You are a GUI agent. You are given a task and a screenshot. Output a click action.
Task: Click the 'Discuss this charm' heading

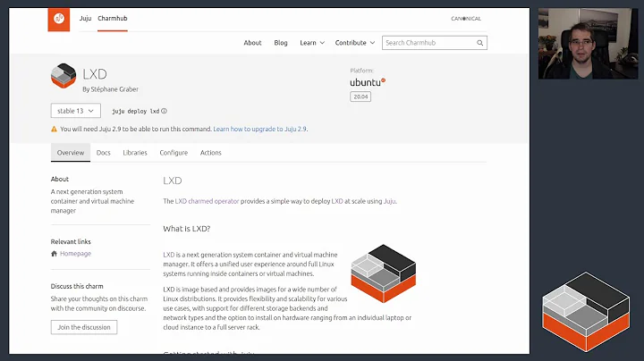tap(77, 286)
